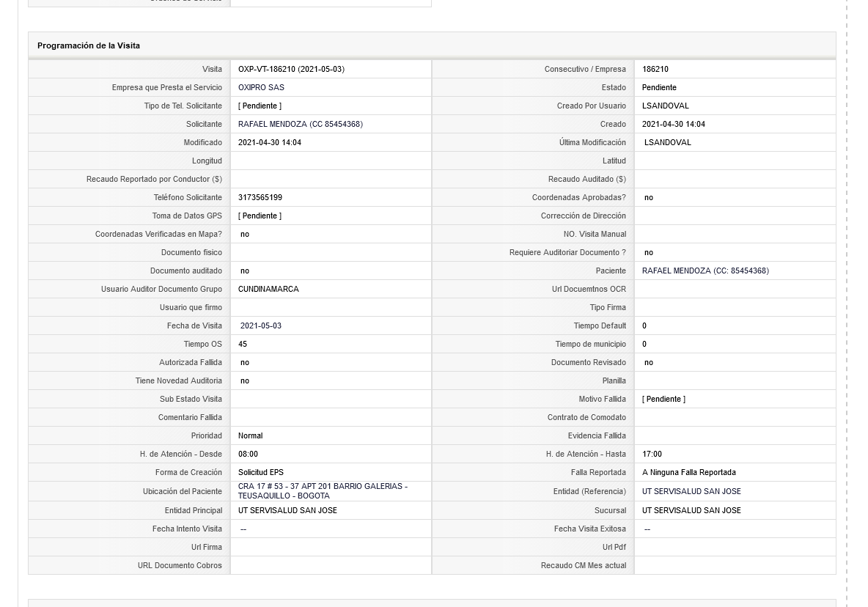The image size is (868, 607).
Task: Select the end hour 17:00
Action: (652, 454)
